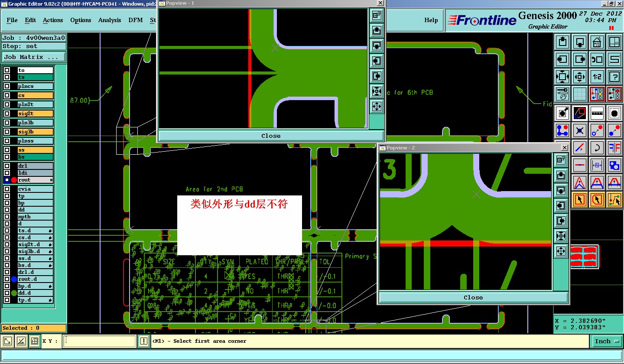Viewport: 624px width, 364px height.
Task: Click the connected blue dots polyline tool
Action: click(562, 130)
